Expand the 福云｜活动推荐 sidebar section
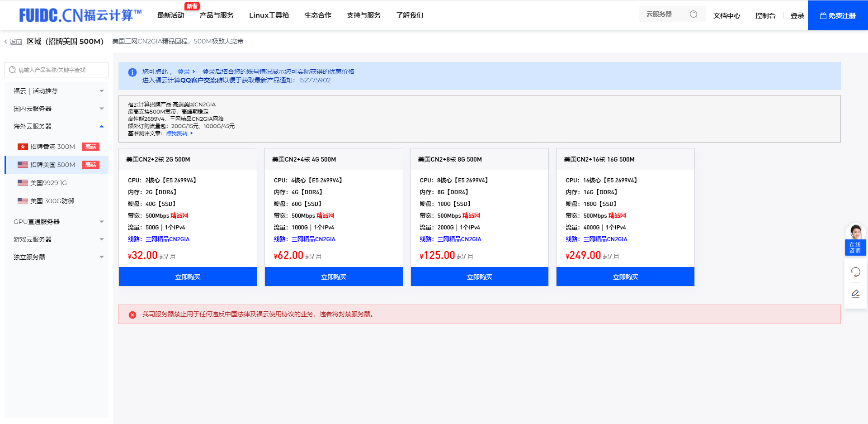This screenshot has height=424, width=868. click(57, 91)
